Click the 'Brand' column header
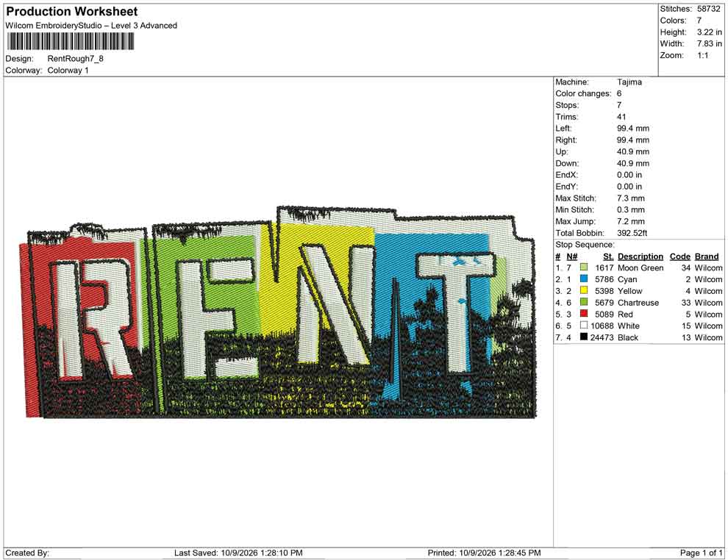Screen dimensions: 728x560 pos(707,256)
